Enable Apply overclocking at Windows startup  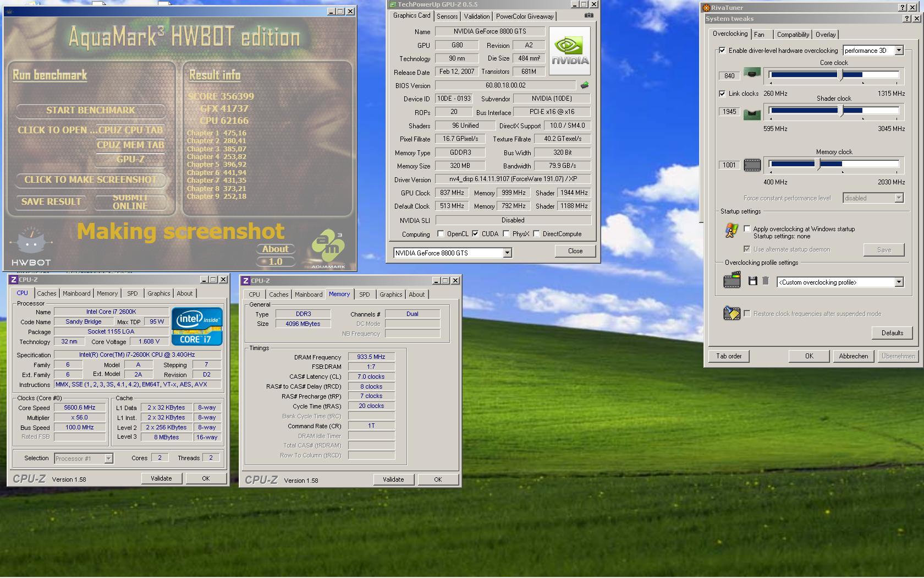coord(747,228)
